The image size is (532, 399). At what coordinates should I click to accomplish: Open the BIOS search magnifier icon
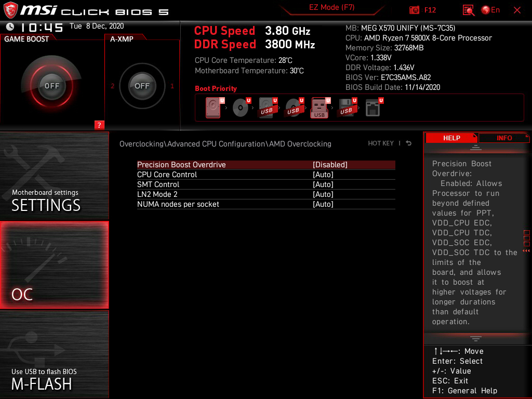[469, 10]
